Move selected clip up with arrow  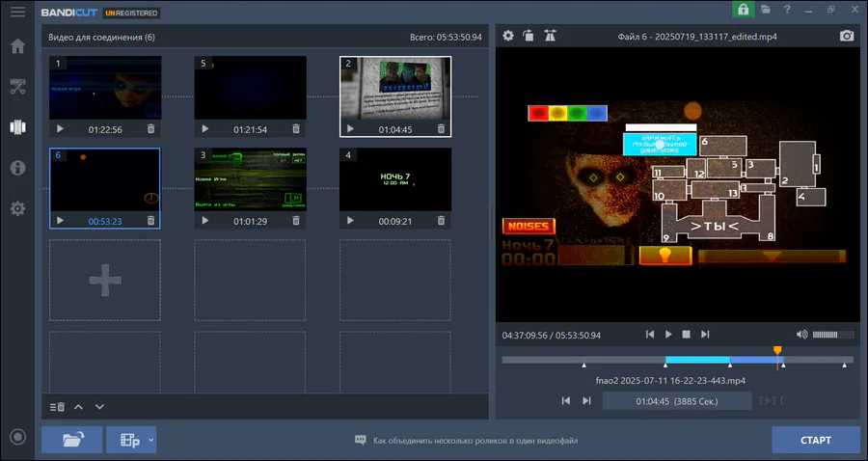coord(79,407)
